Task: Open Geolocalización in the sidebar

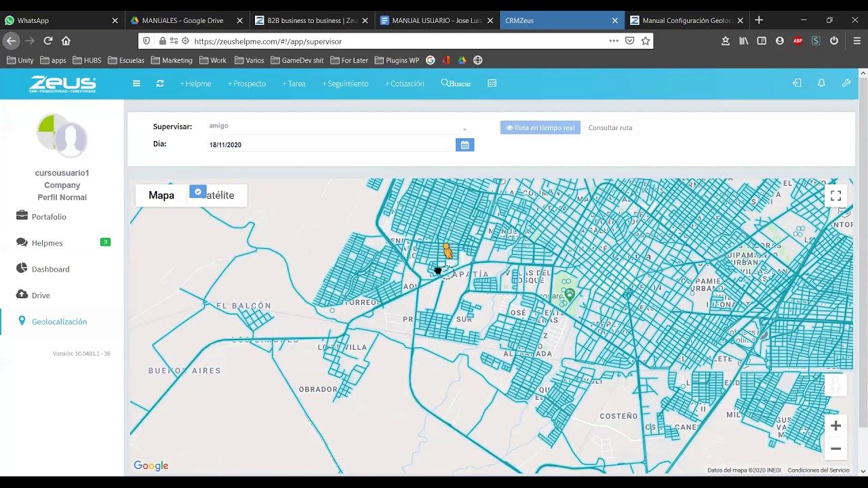Action: pos(59,322)
